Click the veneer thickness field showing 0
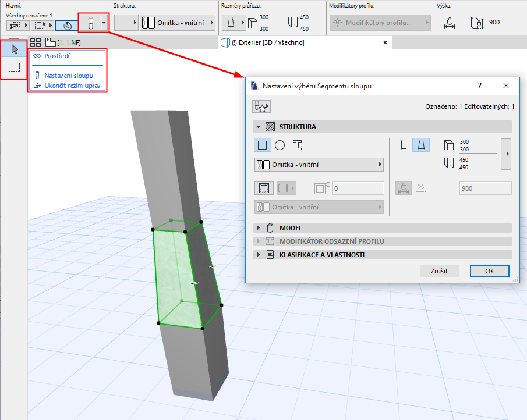The height and width of the screenshot is (420, 527). [x=358, y=188]
